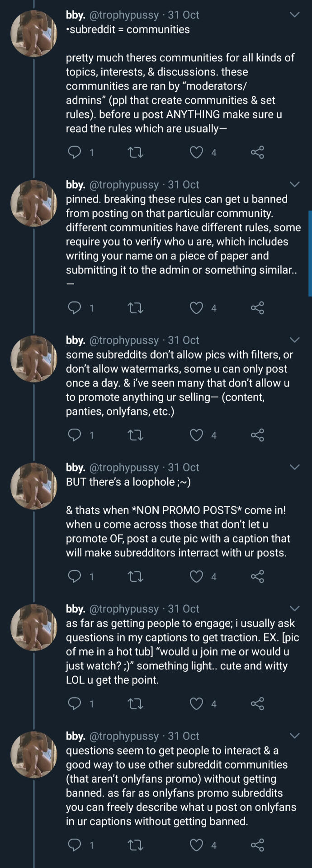The image size is (312, 868).
Task: Like the tweet about filters and watermarks
Action: coord(196,435)
